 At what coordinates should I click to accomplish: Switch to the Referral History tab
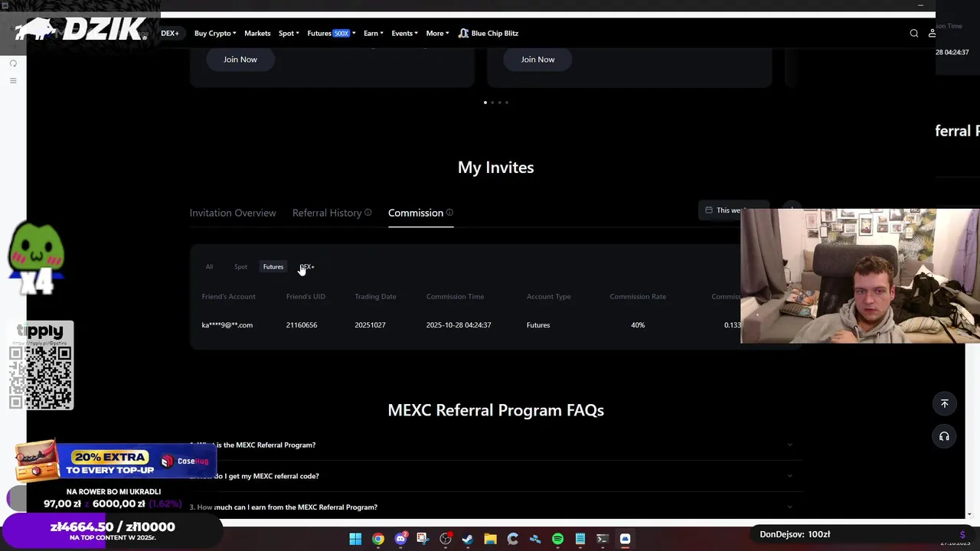[x=327, y=213]
